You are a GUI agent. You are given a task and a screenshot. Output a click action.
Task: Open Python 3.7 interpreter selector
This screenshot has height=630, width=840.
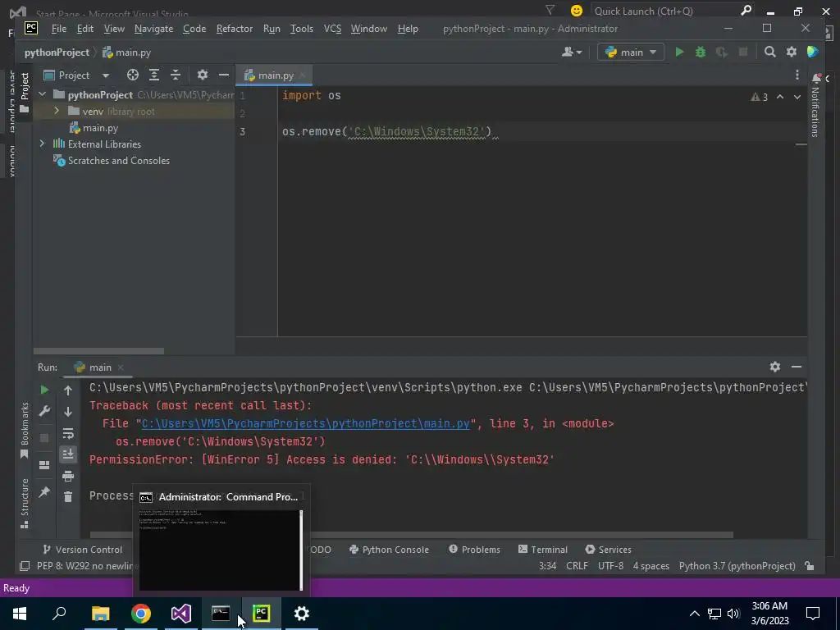[737, 566]
